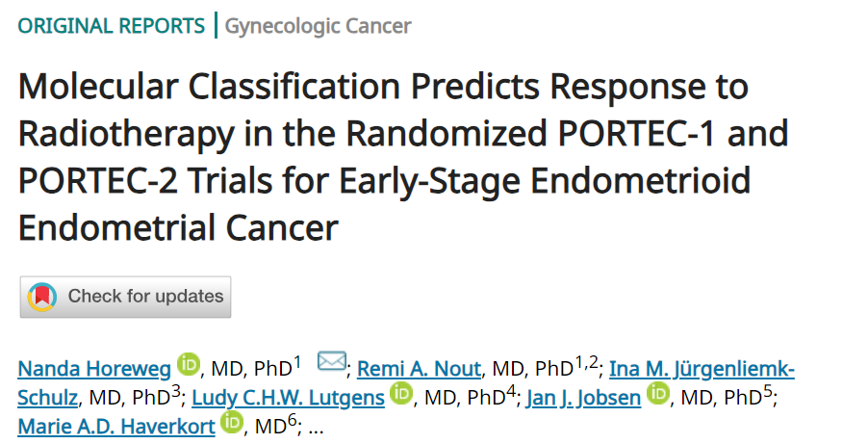View author Ina M. Jürgenliemk-Schulz
The image size is (868, 444).
(x=702, y=368)
